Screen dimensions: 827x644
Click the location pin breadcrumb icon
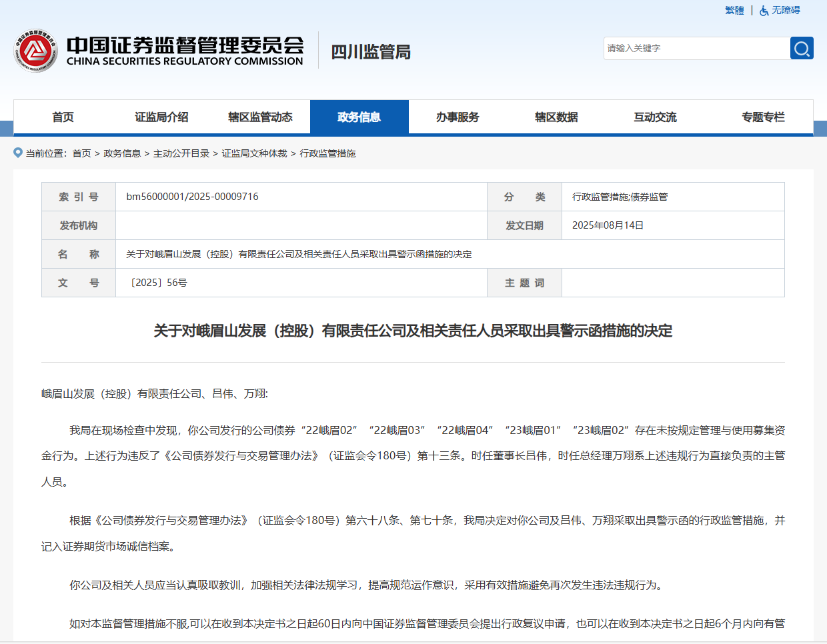pyautogui.click(x=18, y=153)
